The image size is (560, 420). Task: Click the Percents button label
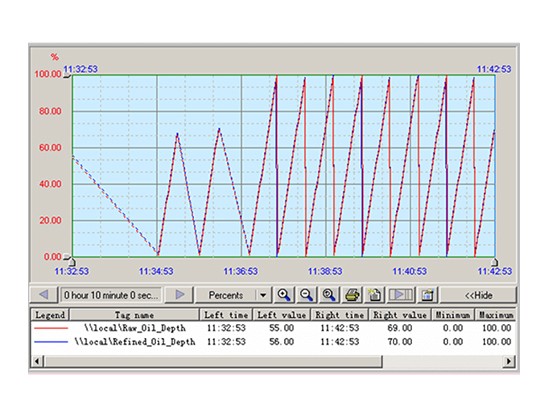[226, 295]
